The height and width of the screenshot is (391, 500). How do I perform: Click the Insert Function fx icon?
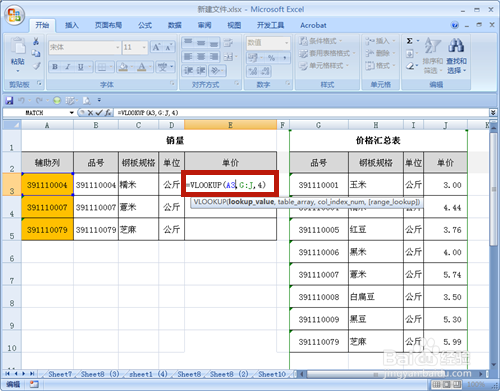[x=108, y=113]
